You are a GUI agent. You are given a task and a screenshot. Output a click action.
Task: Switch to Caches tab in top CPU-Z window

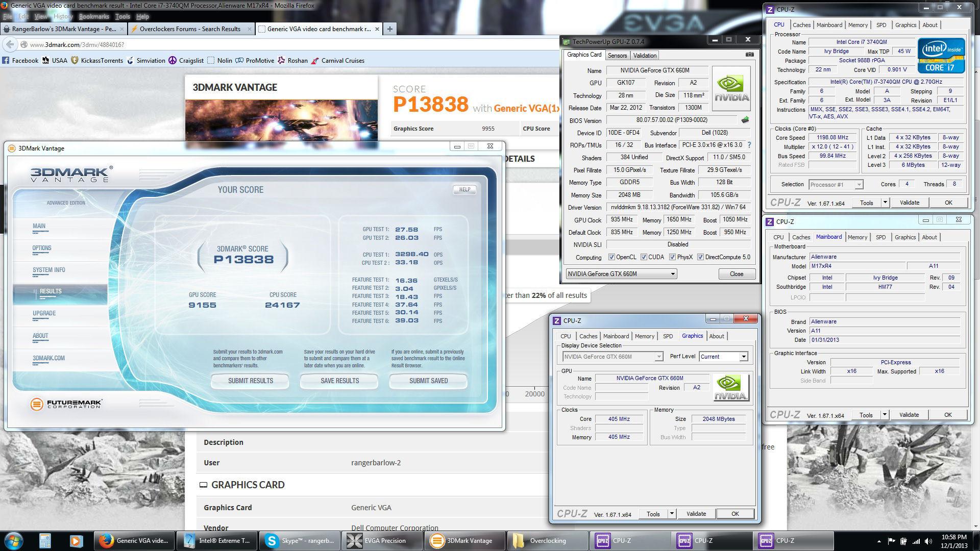[801, 25]
